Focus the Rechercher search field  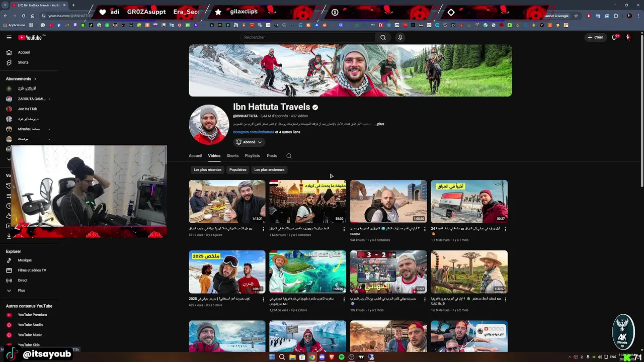click(x=308, y=37)
